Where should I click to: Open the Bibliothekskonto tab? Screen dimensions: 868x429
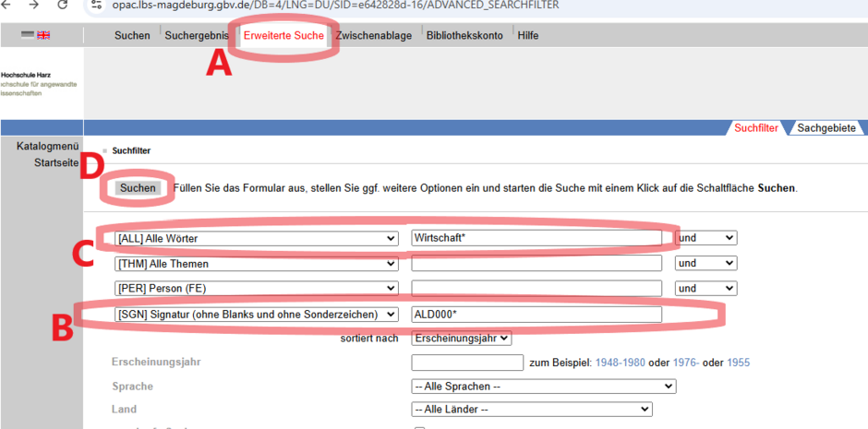coord(464,35)
